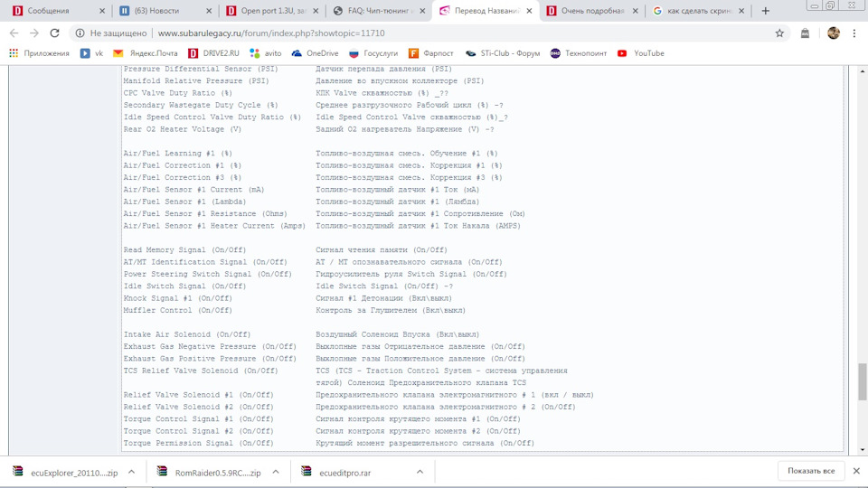The height and width of the screenshot is (488, 868).
Task: Close the downloads bar
Action: [856, 471]
